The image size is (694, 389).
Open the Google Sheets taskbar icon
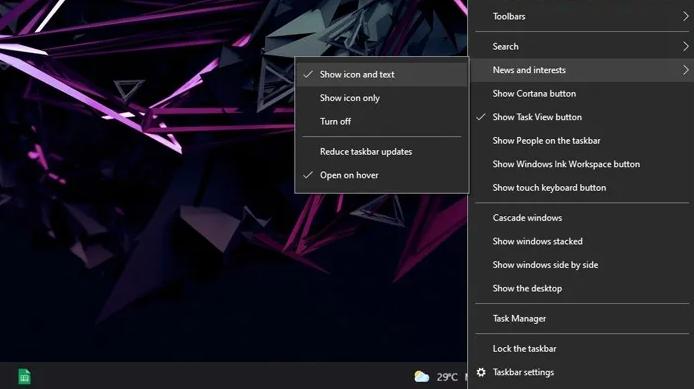click(x=24, y=377)
